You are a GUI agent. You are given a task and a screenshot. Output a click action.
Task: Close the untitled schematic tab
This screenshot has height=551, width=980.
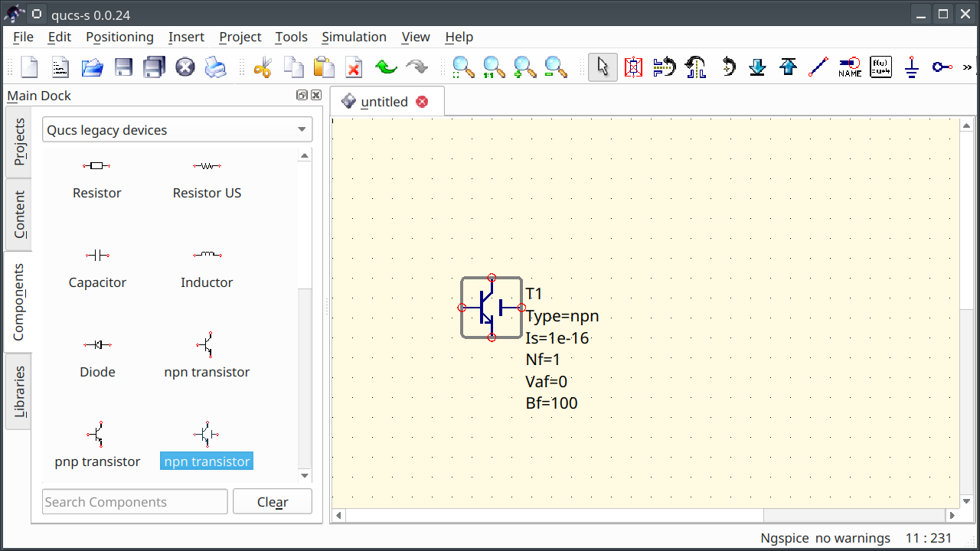click(422, 101)
